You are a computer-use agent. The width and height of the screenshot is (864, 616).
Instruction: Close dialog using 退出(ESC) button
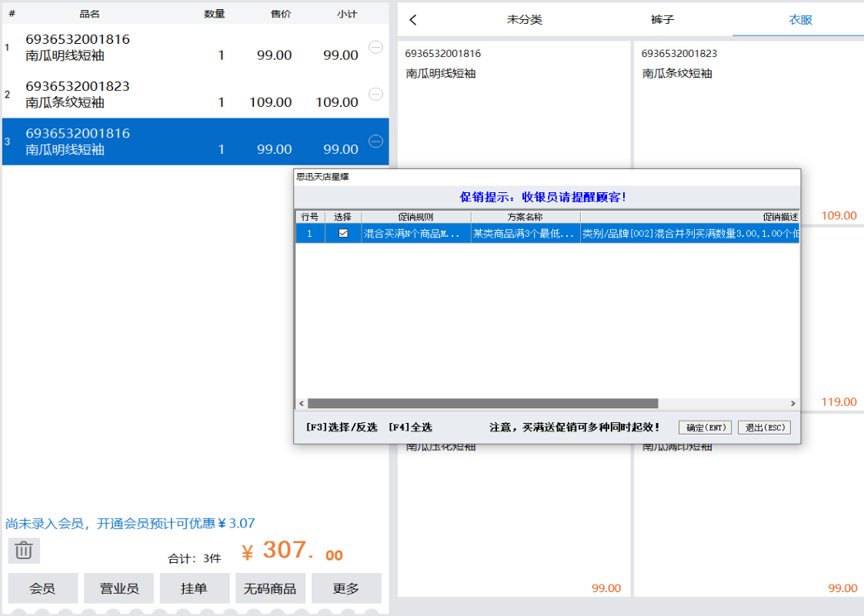[x=764, y=428]
